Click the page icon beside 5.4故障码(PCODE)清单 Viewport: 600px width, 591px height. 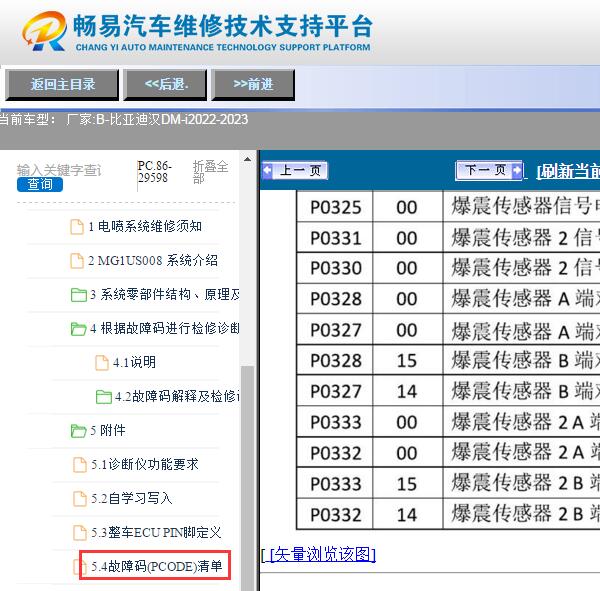80,567
